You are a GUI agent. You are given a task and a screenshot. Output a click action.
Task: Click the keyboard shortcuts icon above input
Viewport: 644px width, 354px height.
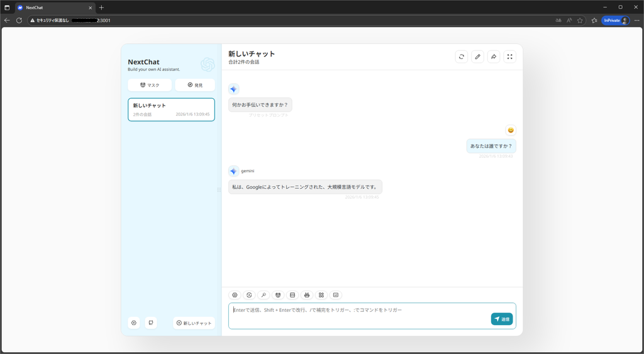coord(336,295)
